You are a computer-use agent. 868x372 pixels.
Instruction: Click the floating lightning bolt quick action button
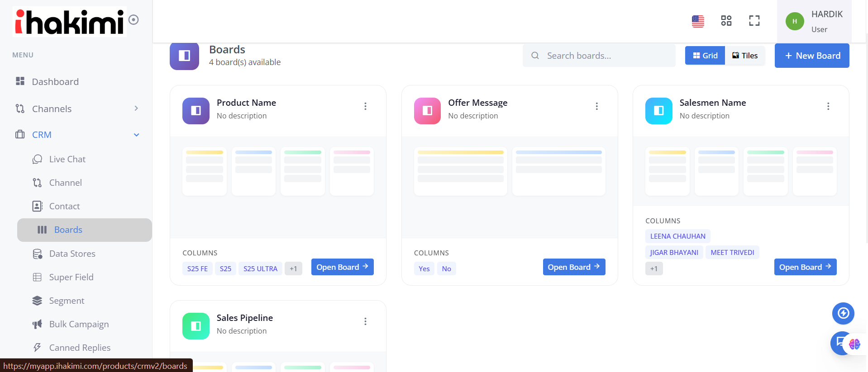pyautogui.click(x=843, y=313)
